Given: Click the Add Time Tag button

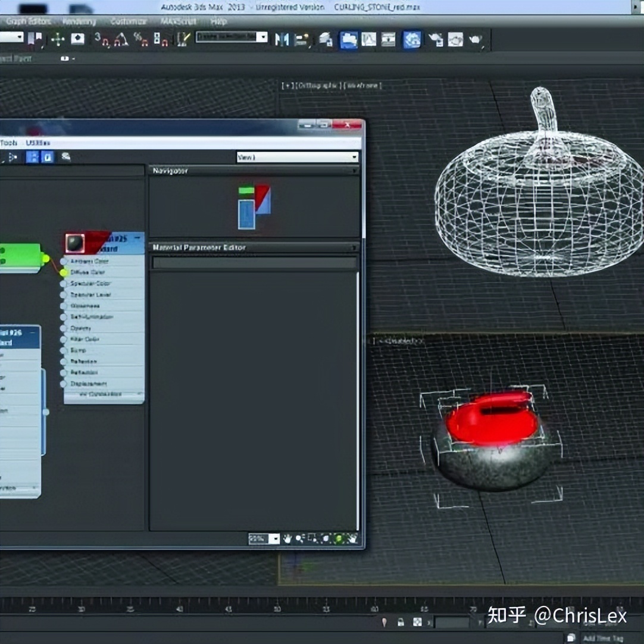Looking at the screenshot, I should pyautogui.click(x=602, y=637).
